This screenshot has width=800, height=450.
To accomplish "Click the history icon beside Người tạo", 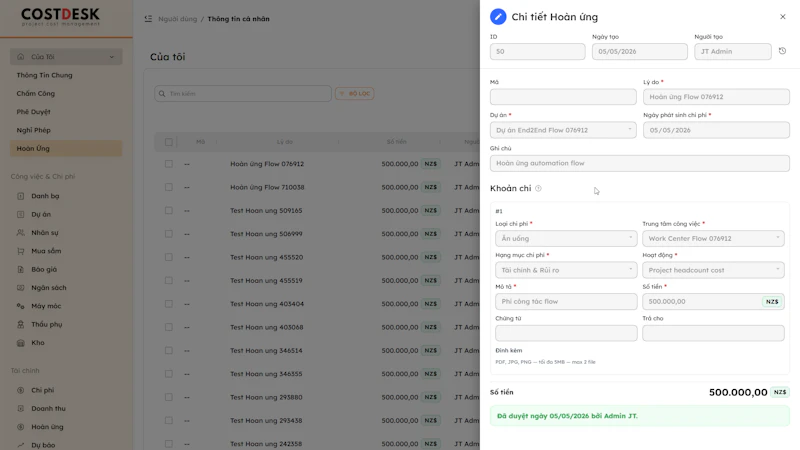I will pyautogui.click(x=782, y=51).
